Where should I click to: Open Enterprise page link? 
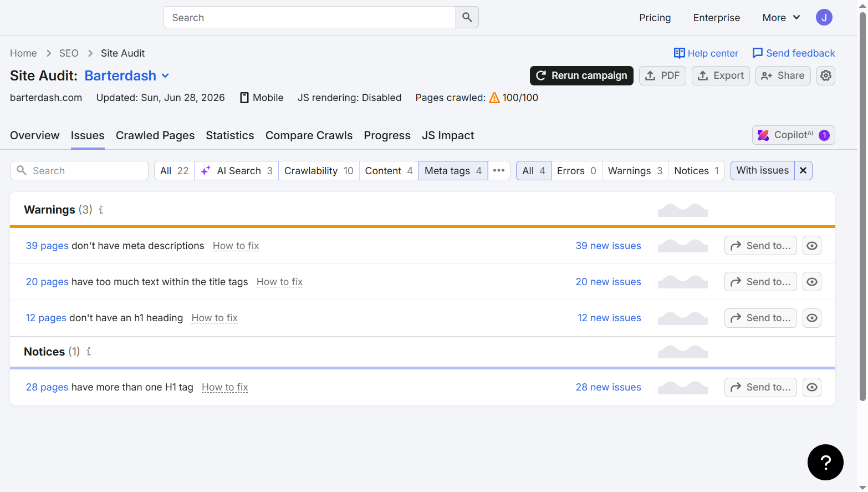(716, 18)
